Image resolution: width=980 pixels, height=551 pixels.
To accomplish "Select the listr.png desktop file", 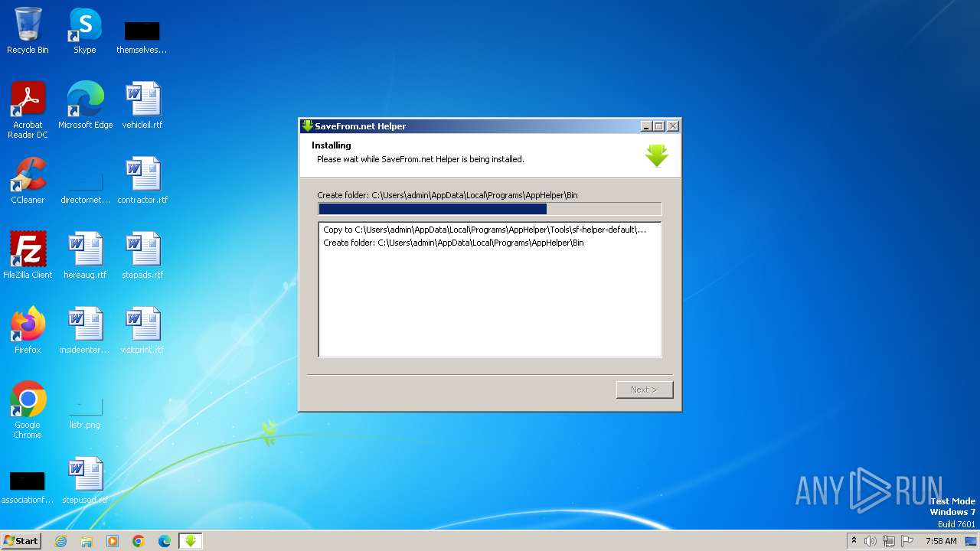I will click(85, 412).
